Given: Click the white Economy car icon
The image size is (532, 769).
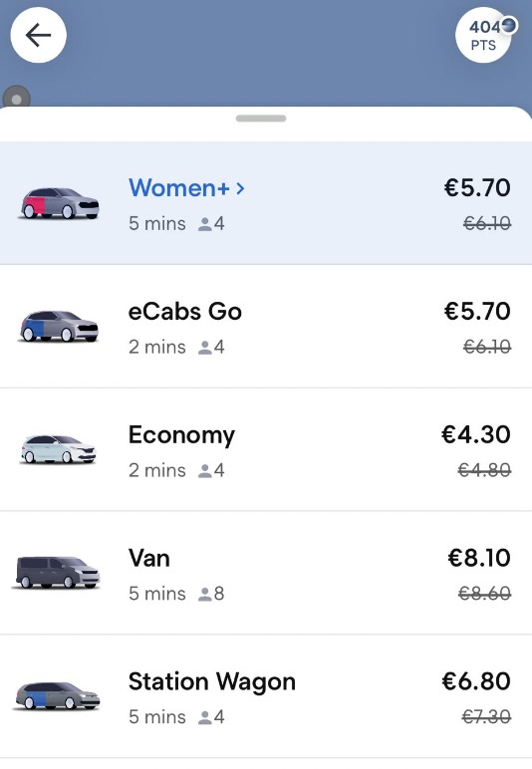Looking at the screenshot, I should [x=59, y=449].
